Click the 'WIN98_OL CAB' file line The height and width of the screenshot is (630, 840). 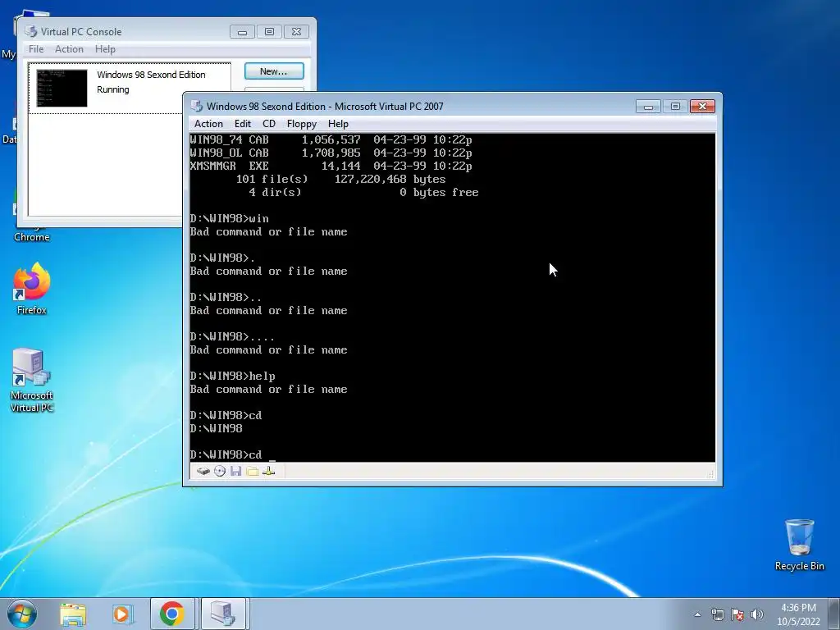(x=331, y=153)
